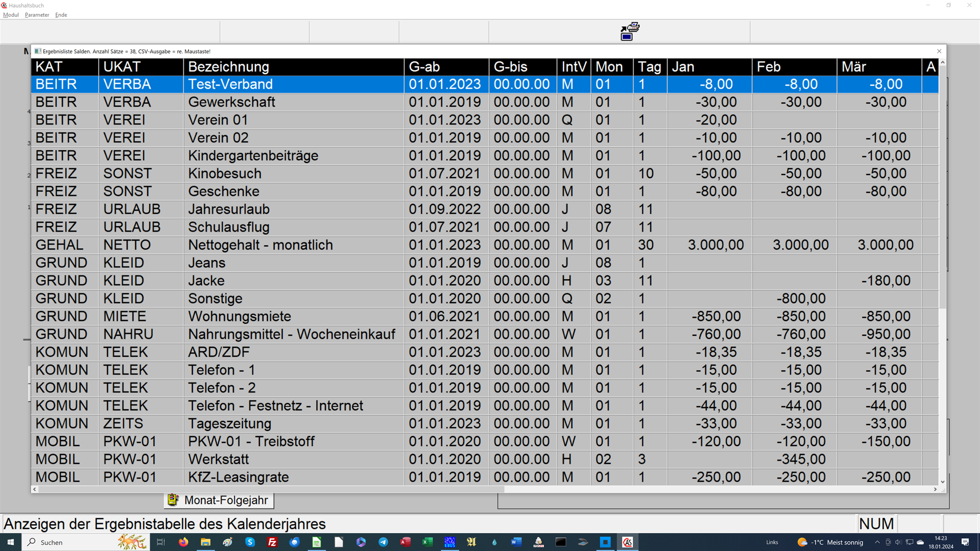The image size is (980, 551).
Task: Click the black console window taskbar icon
Action: pos(561,542)
